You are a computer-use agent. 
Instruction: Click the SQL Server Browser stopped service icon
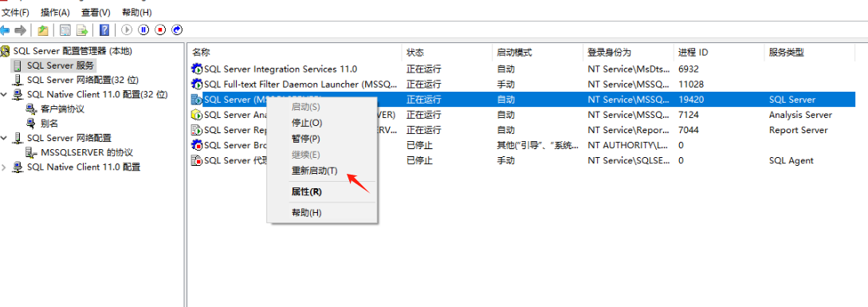tap(197, 145)
